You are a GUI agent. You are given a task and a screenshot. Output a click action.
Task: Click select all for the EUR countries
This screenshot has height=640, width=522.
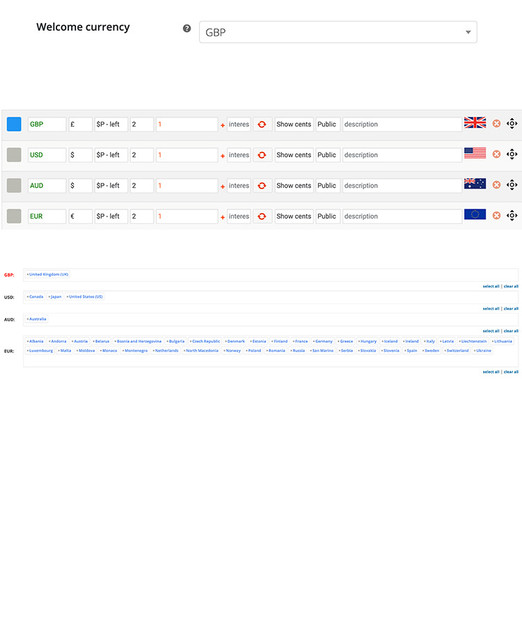(491, 372)
